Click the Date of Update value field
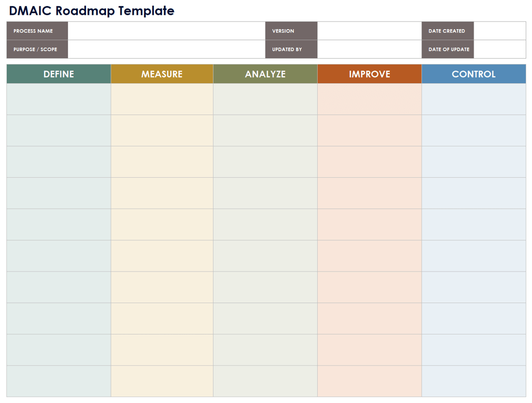The image size is (532, 403). pyautogui.click(x=500, y=49)
